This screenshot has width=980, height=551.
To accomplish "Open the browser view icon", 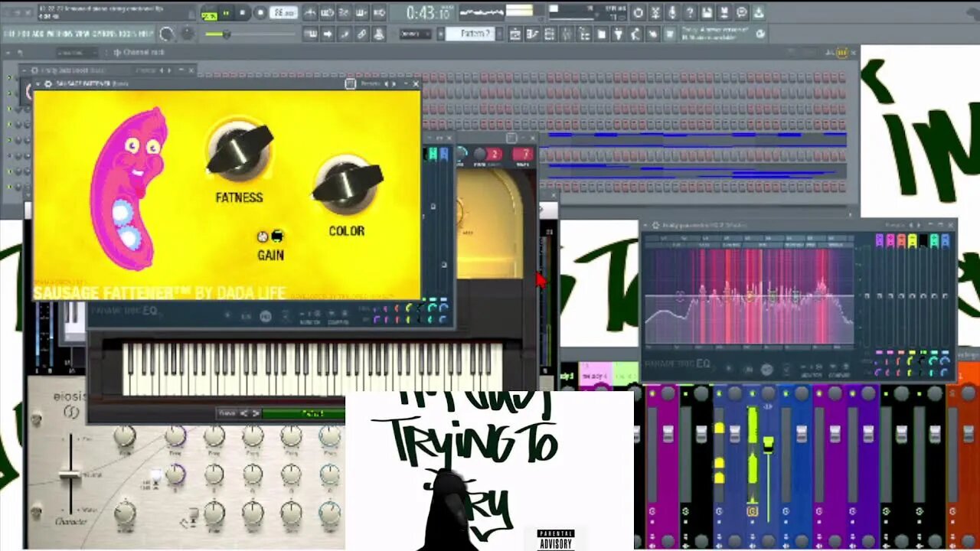I will pyautogui.click(x=584, y=34).
